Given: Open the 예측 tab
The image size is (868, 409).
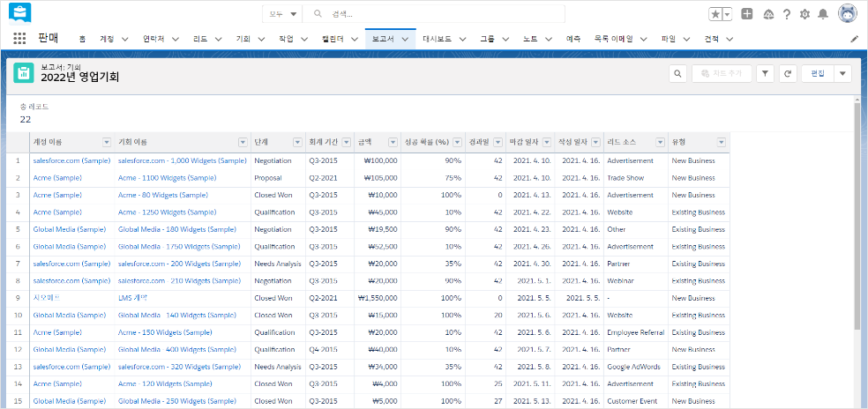Looking at the screenshot, I should [573, 39].
